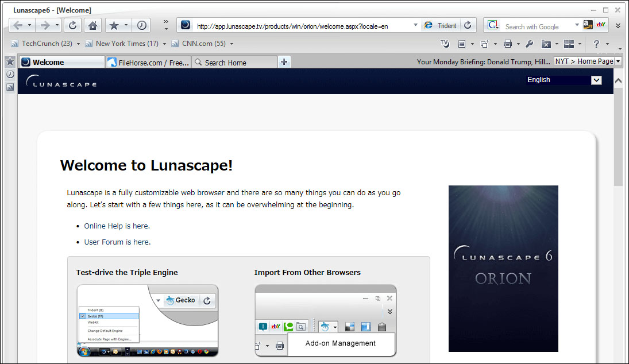Follow the User Forum link
This screenshot has height=364, width=629.
(117, 242)
